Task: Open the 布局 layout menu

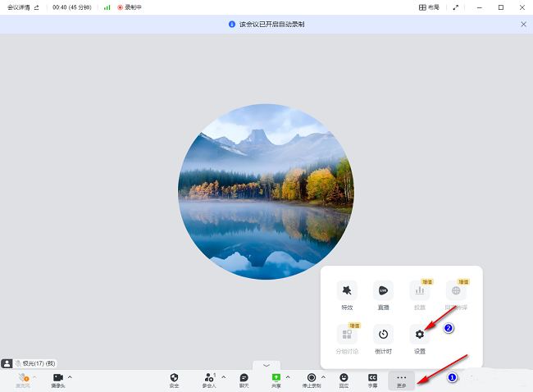Action: point(428,7)
